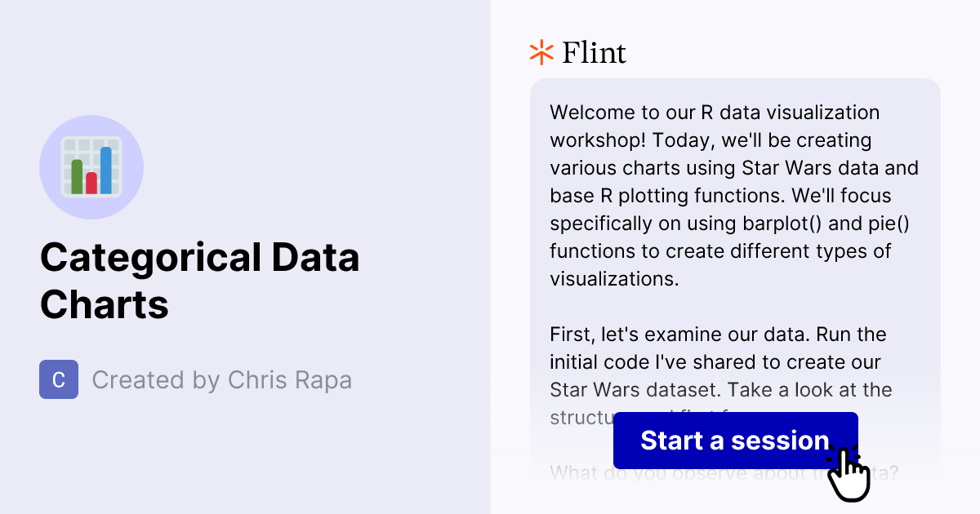Image resolution: width=980 pixels, height=514 pixels.
Task: Click the tall blue bar in the chart icon
Action: 105,171
